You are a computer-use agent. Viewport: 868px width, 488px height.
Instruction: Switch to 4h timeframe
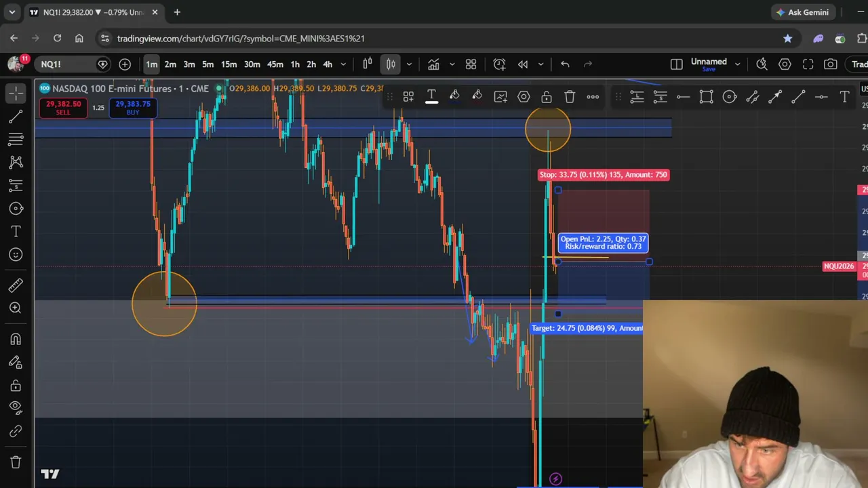[328, 64]
